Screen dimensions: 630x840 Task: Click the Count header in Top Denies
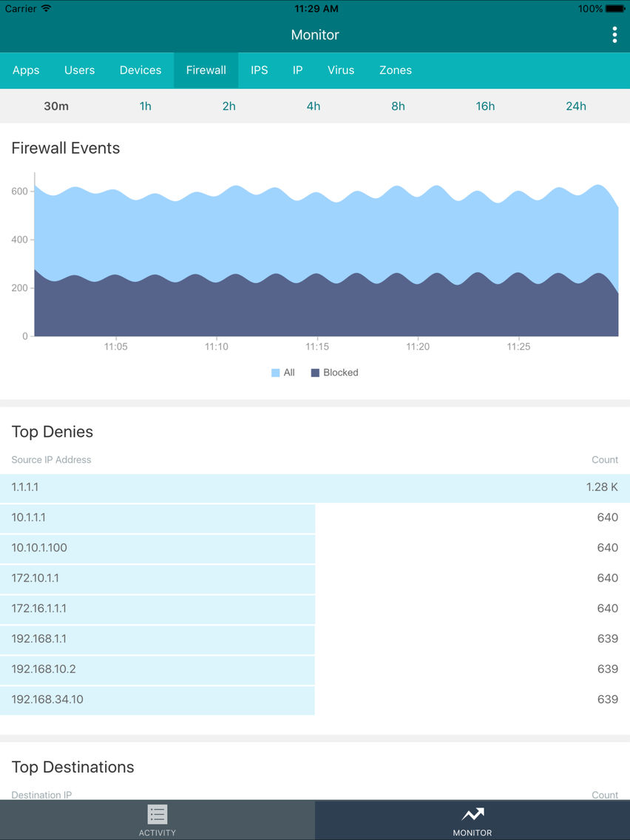[605, 460]
